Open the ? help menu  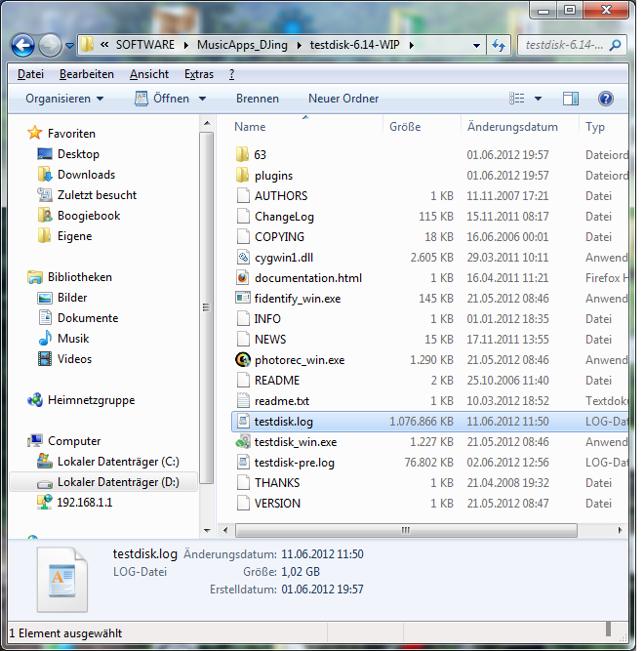pos(231,74)
